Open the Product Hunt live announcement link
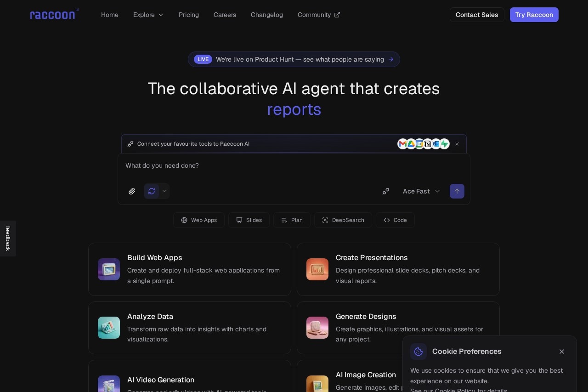This screenshot has height=392, width=588. pyautogui.click(x=294, y=59)
